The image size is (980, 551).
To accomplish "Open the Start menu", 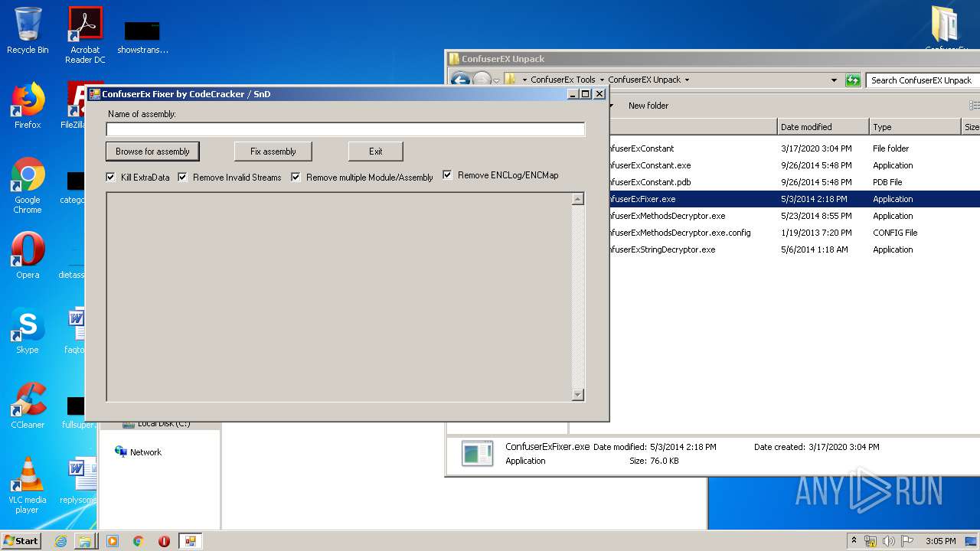I will point(21,541).
